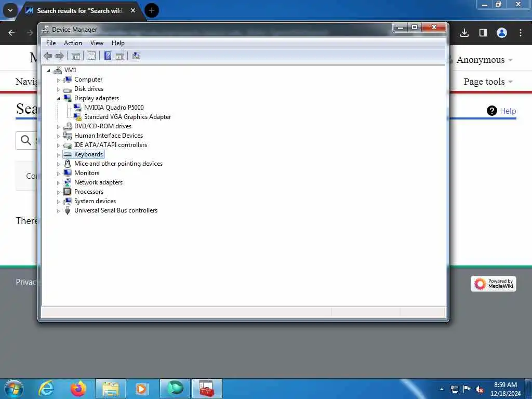The height and width of the screenshot is (399, 532).
Task: Expand the Human Interface Devices category
Action: 58,136
